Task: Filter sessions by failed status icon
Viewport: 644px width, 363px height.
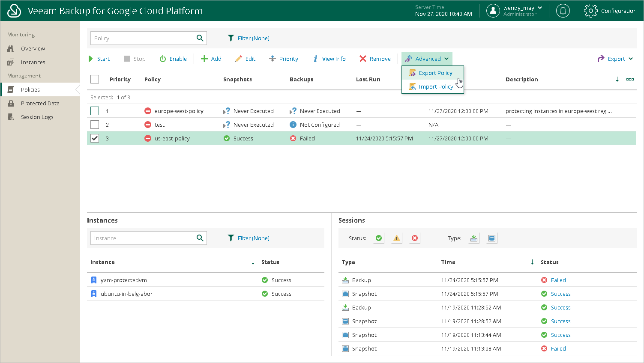Action: pos(415,238)
